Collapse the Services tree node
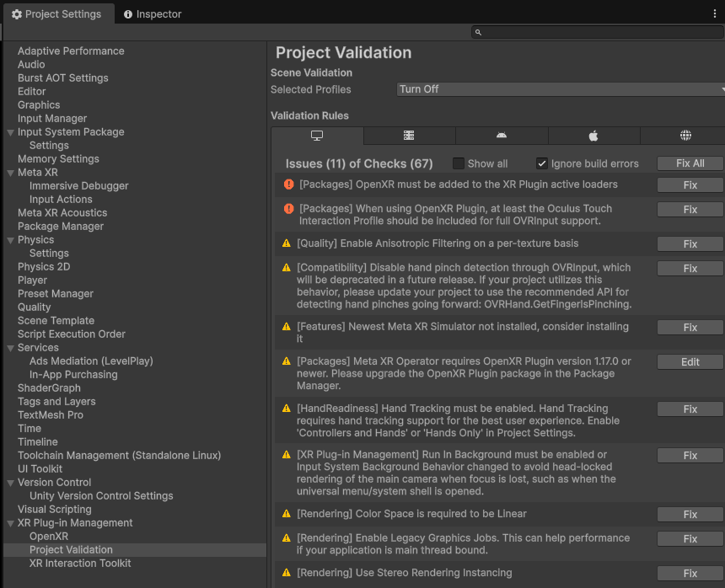This screenshot has height=588, width=725. coord(10,348)
